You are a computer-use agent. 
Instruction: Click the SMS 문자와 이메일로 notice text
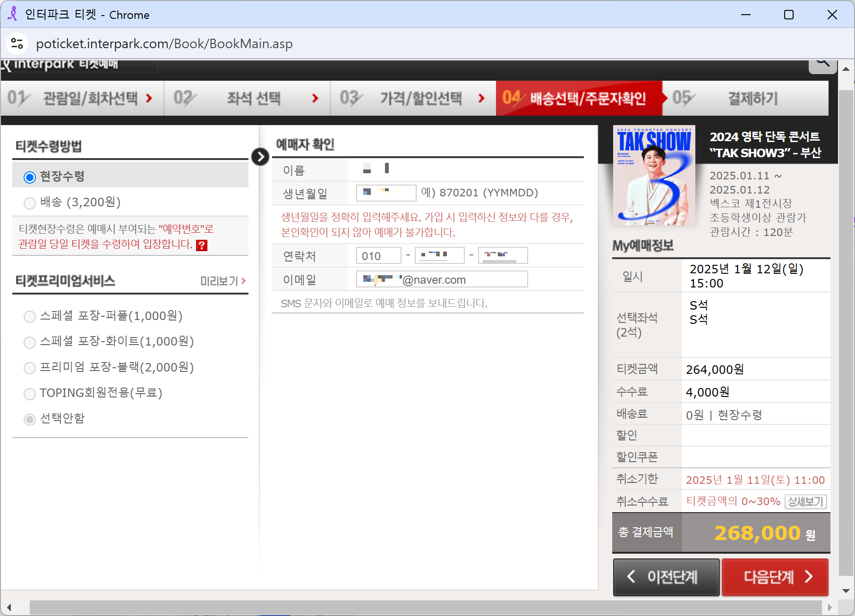point(384,303)
